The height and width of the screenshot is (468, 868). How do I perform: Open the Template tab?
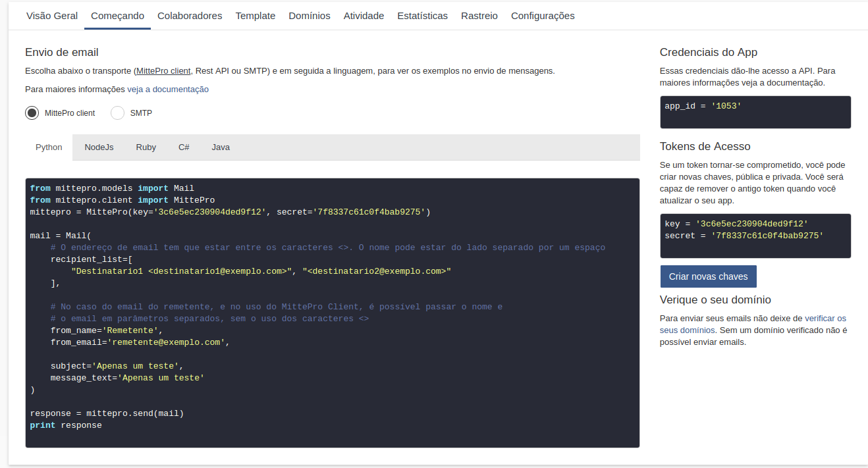[256, 16]
